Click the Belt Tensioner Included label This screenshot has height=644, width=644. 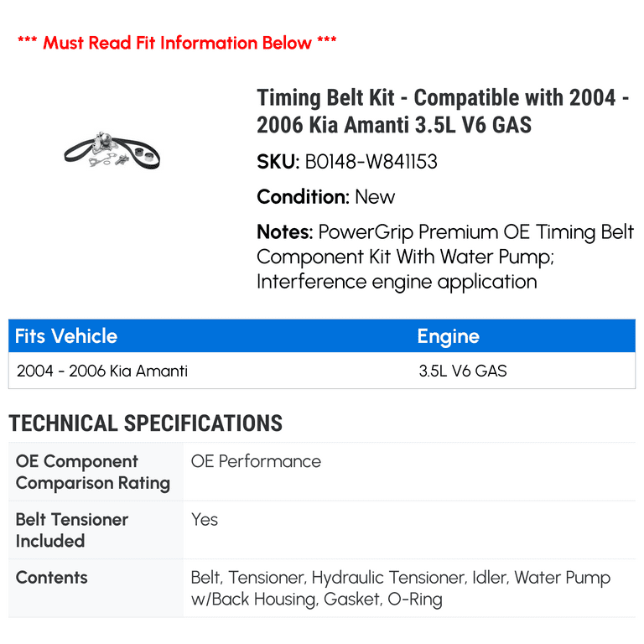pos(72,530)
